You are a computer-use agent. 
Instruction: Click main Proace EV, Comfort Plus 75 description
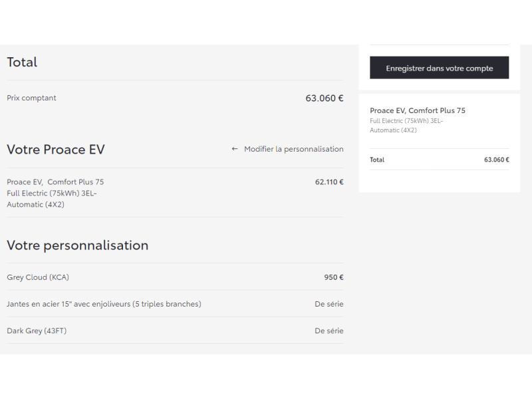click(55, 193)
